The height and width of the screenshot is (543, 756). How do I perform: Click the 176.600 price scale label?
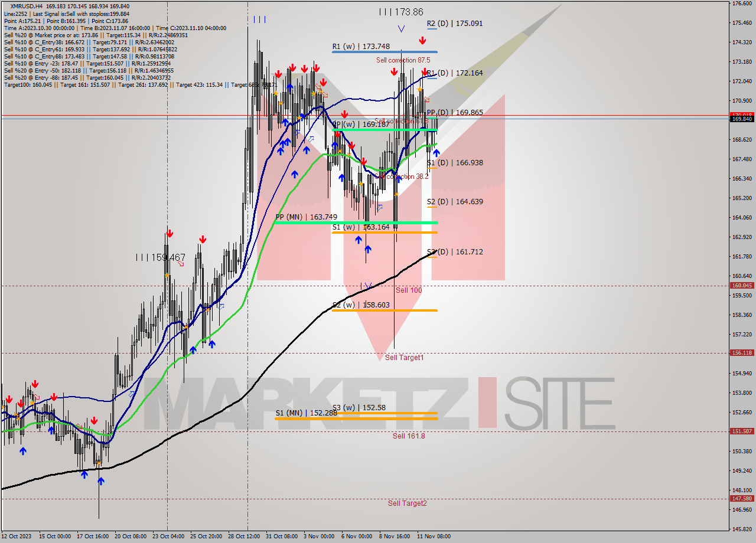742,4
